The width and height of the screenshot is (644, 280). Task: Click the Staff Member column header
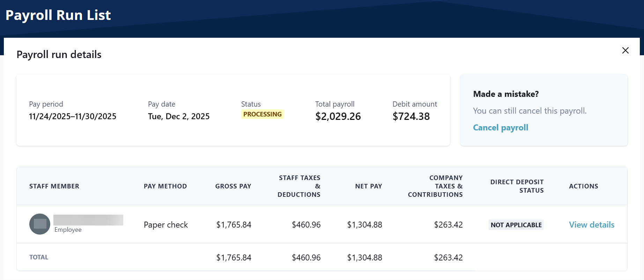[54, 186]
